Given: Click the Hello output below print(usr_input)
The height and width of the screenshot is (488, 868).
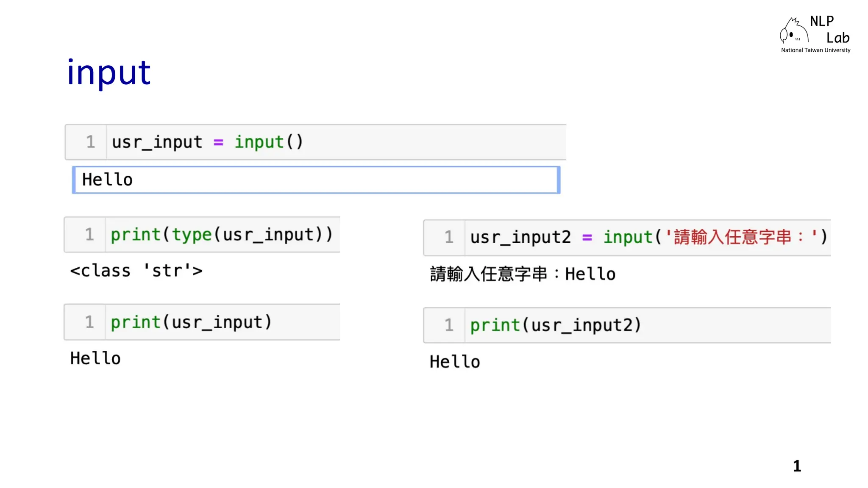Looking at the screenshot, I should click(x=95, y=358).
